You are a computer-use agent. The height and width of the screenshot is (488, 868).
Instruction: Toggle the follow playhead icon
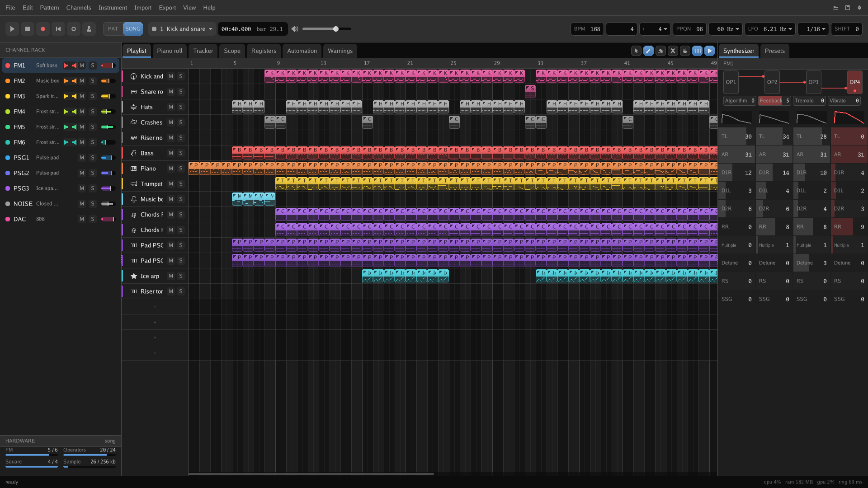point(710,51)
